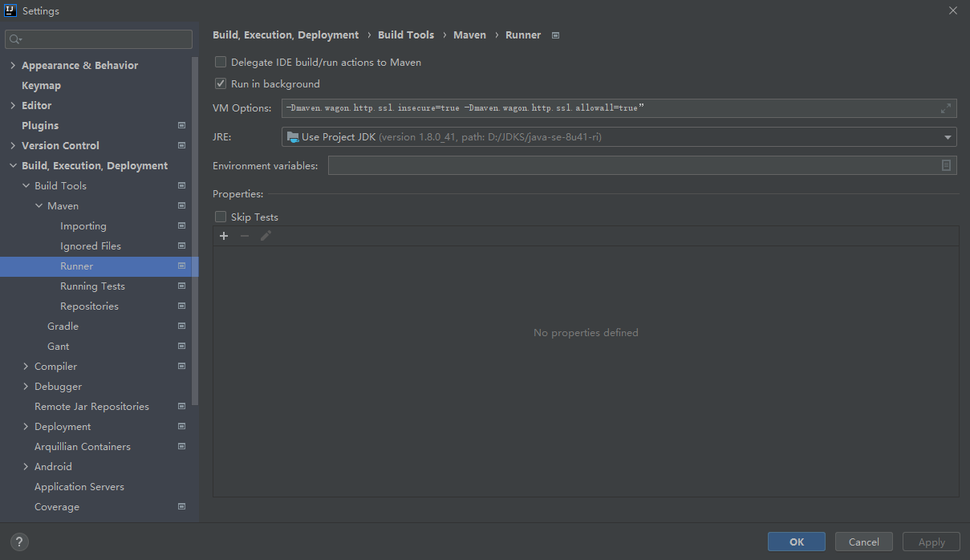Select the Maven breadcrumb item
970x560 pixels.
coord(469,34)
